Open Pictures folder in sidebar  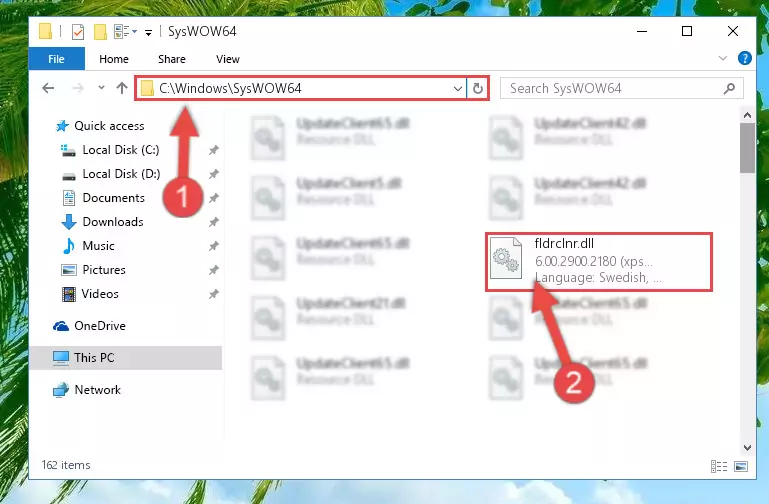click(103, 270)
